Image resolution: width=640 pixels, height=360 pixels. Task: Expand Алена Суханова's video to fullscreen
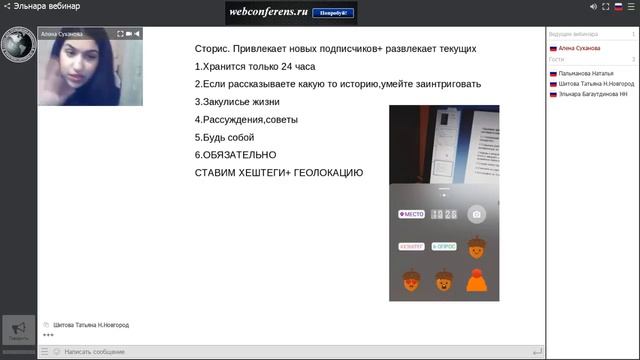pyautogui.click(x=120, y=34)
